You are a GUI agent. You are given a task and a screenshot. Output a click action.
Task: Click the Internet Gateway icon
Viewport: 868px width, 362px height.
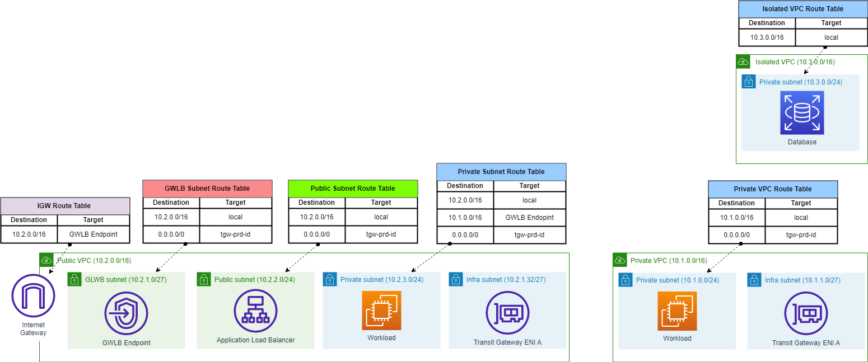click(33, 295)
